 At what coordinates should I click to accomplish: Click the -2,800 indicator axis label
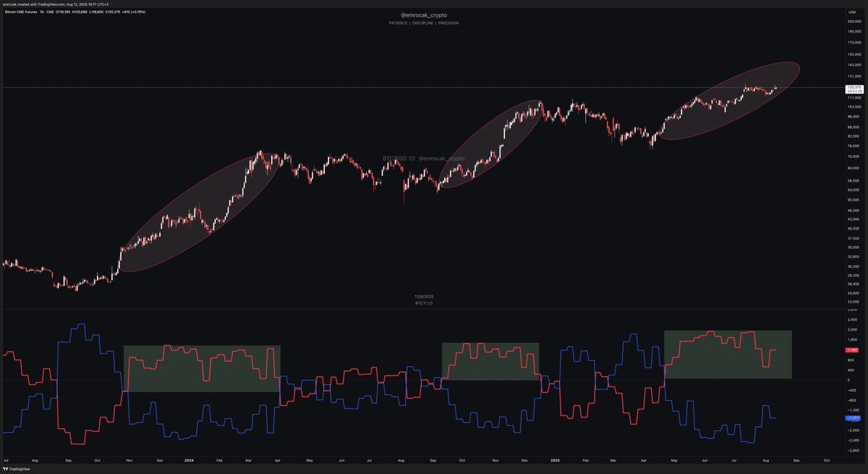tap(854, 449)
